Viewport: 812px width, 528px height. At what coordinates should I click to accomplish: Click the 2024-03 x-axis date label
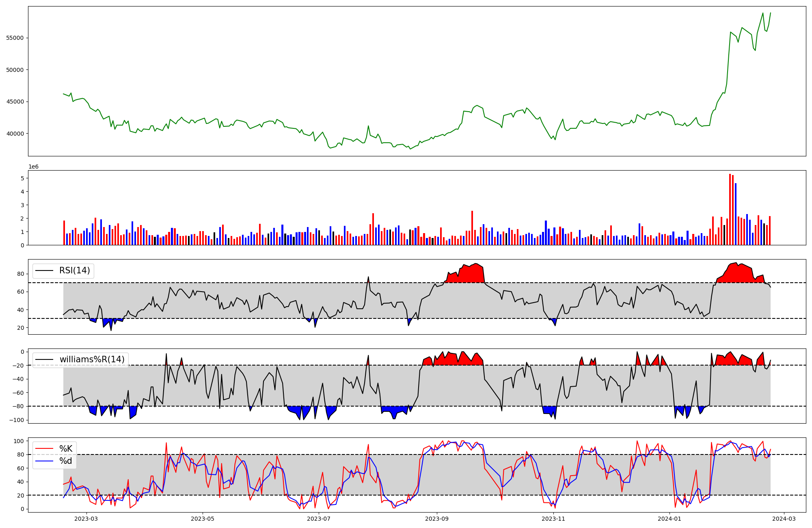tap(784, 519)
